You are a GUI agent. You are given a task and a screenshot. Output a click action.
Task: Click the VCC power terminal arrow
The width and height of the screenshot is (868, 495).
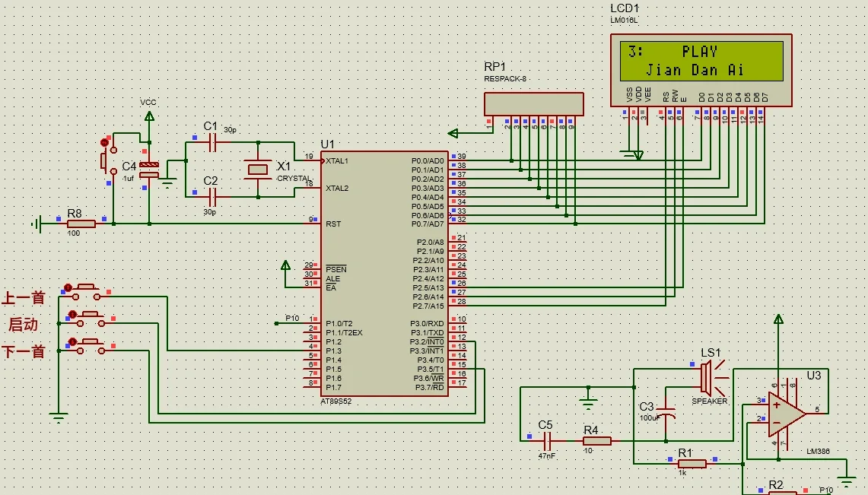click(x=149, y=116)
